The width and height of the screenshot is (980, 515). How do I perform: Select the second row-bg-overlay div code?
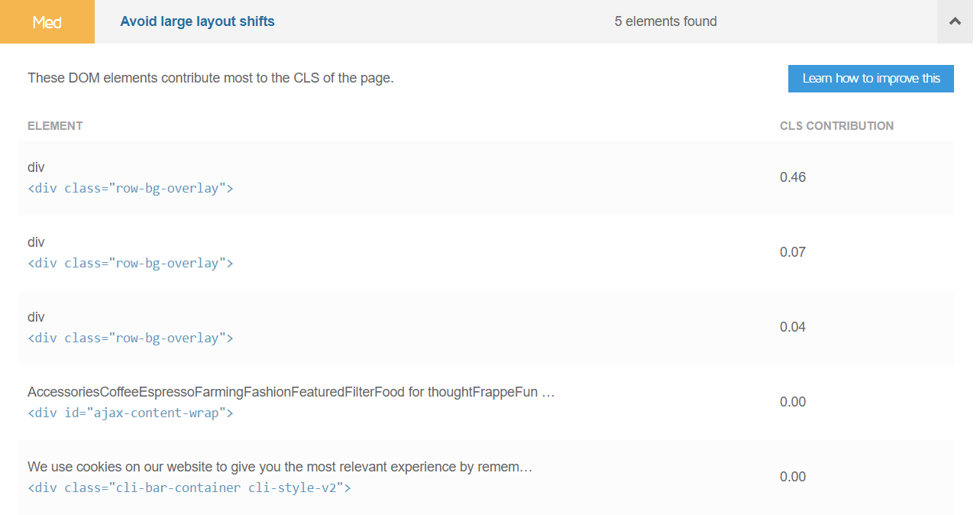click(131, 263)
